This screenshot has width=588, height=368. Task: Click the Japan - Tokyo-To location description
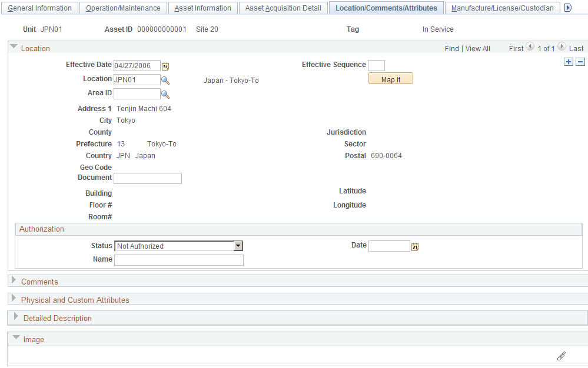[x=231, y=81]
